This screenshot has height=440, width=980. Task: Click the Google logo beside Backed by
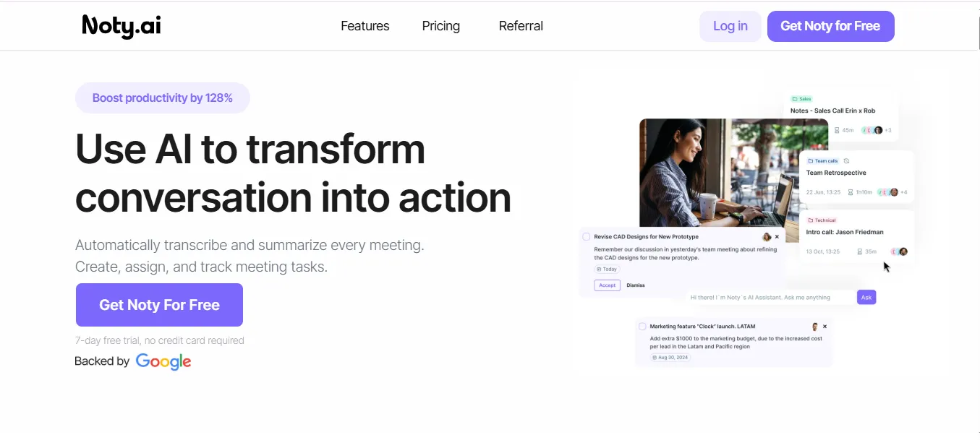click(163, 362)
